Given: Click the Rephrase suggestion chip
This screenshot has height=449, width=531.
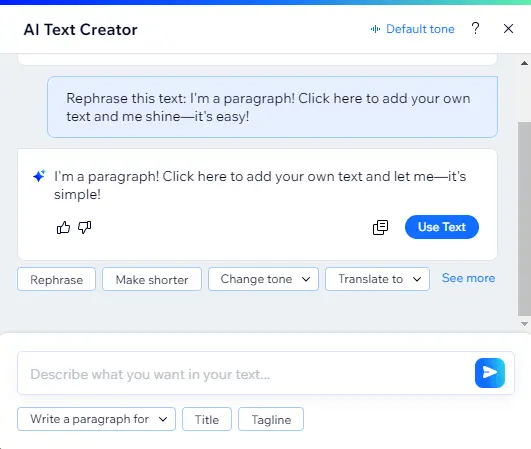Looking at the screenshot, I should point(57,279).
